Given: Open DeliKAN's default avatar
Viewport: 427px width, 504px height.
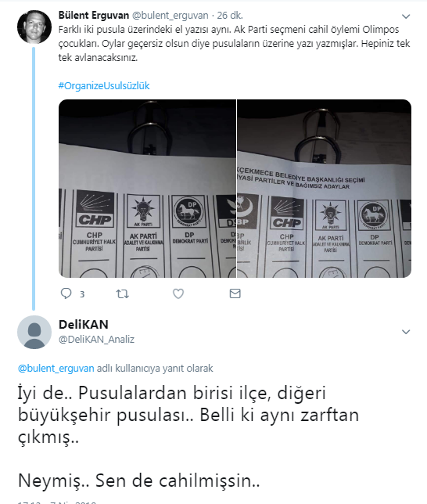Looking at the screenshot, I should point(34,332).
